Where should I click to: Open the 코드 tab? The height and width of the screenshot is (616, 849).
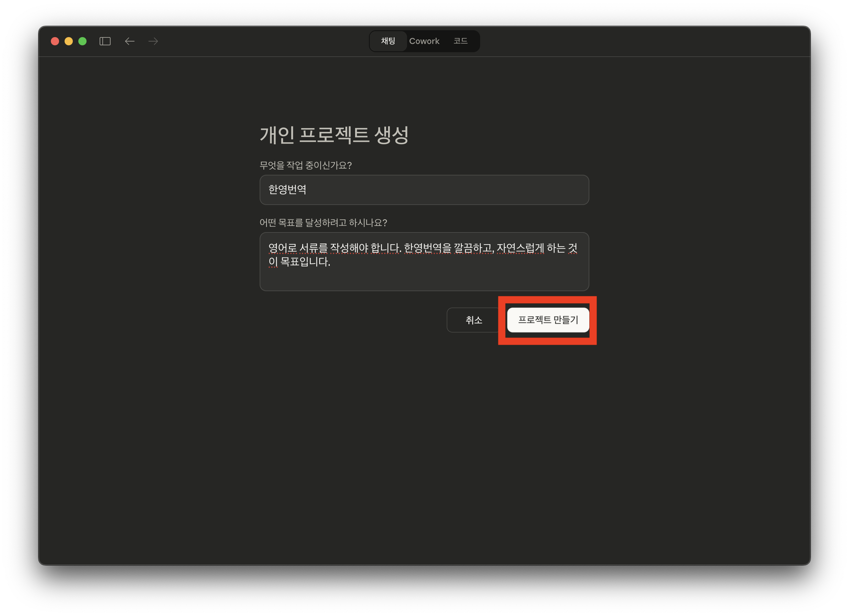click(460, 41)
